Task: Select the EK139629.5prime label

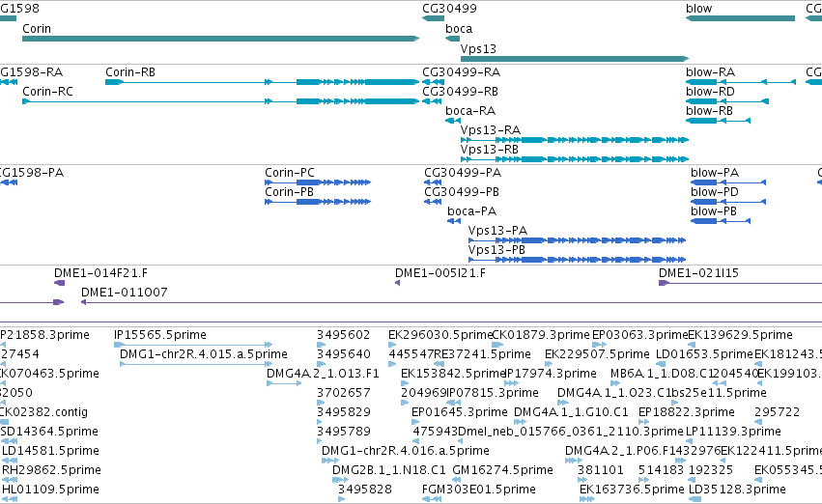Action: (x=740, y=335)
